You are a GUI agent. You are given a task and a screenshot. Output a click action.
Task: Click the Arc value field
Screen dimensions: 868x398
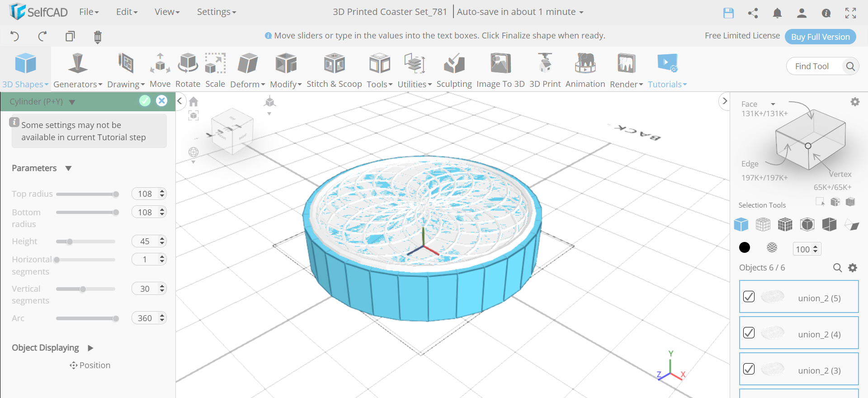(x=149, y=318)
